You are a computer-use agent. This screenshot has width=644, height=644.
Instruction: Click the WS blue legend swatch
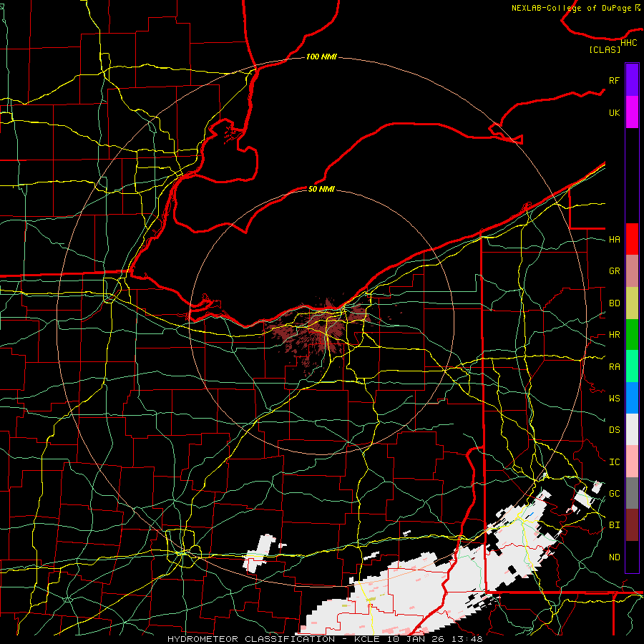pyautogui.click(x=632, y=398)
